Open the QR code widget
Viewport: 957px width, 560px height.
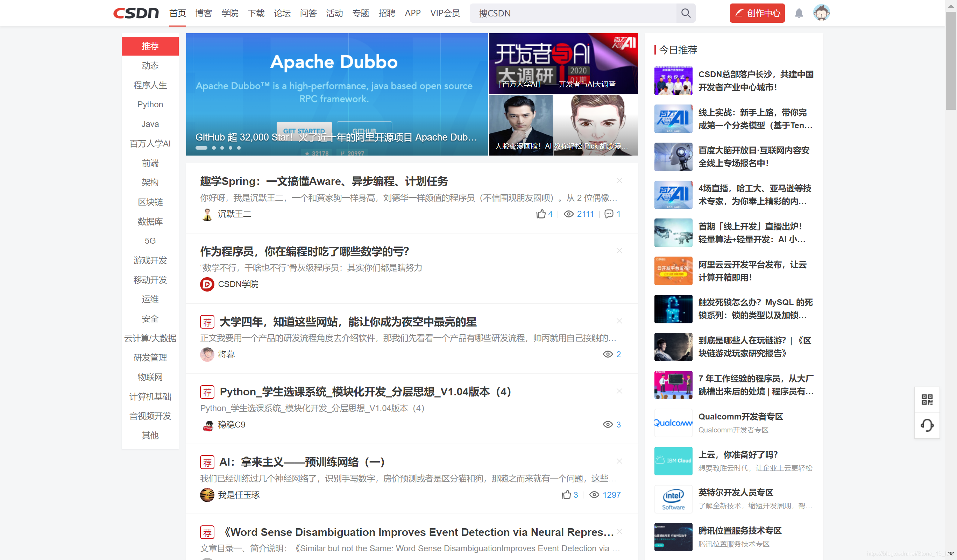pos(927,400)
